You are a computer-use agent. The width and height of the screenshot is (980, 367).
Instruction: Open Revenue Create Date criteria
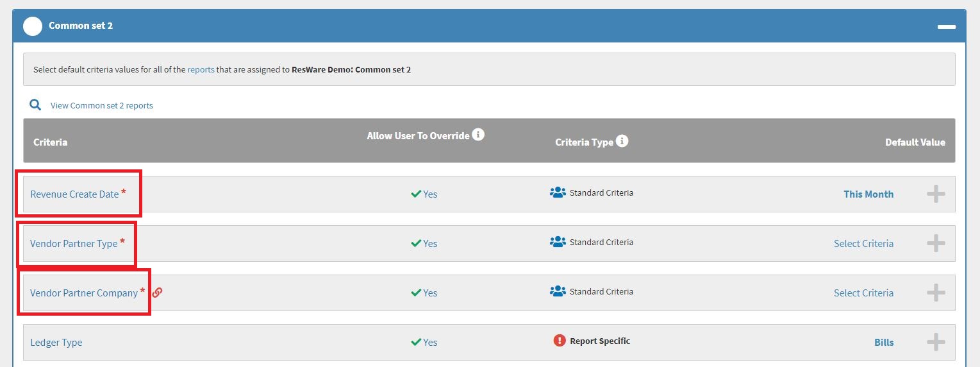coord(74,194)
